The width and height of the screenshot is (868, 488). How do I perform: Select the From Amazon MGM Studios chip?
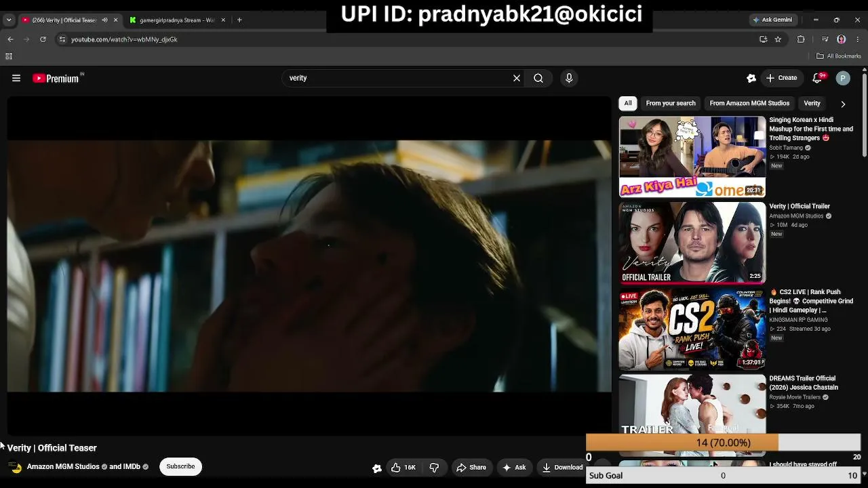(749, 103)
